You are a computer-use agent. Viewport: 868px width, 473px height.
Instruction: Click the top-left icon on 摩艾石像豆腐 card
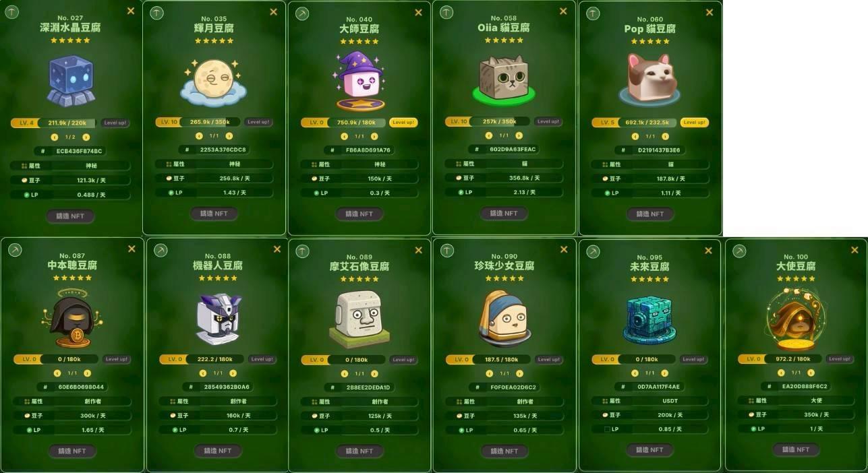[x=302, y=251]
